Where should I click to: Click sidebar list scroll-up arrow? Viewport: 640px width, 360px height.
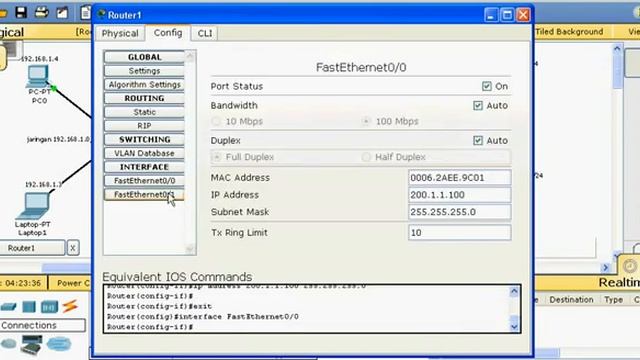(190, 56)
